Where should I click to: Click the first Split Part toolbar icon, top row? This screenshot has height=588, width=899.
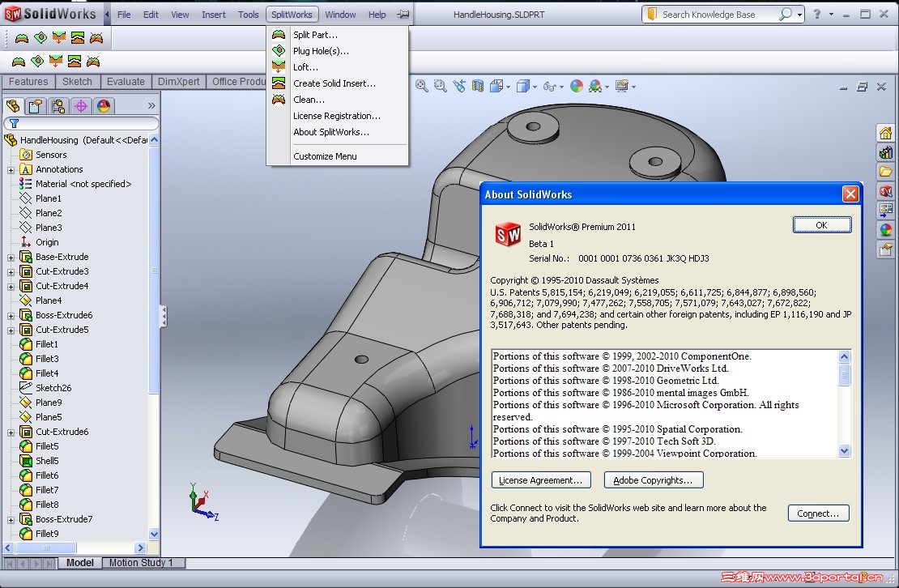22,38
